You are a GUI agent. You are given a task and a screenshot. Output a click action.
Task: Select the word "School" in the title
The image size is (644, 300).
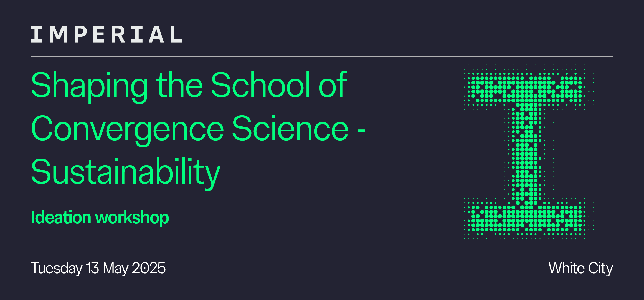point(260,84)
